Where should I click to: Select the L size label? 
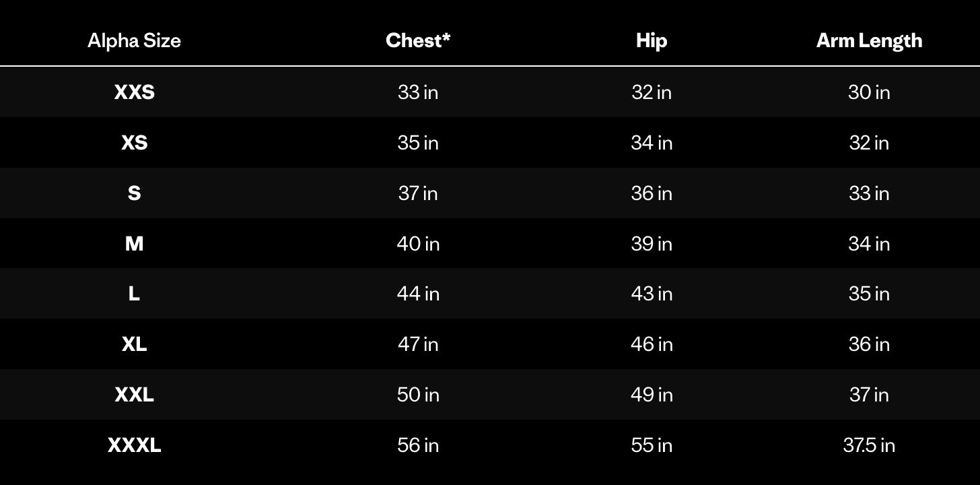(x=135, y=294)
